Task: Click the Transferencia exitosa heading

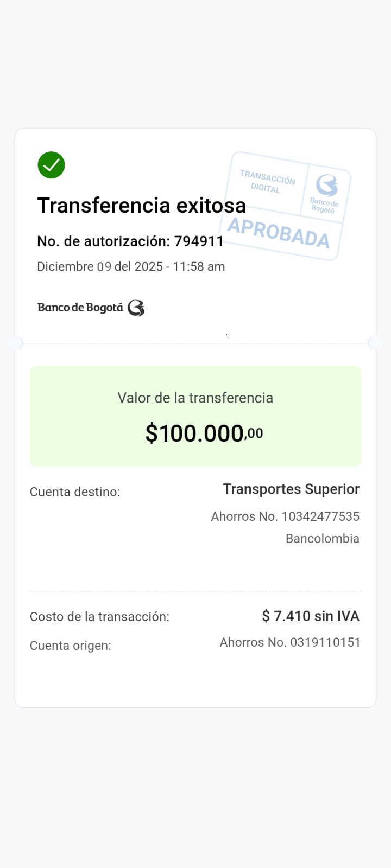Action: click(x=141, y=206)
